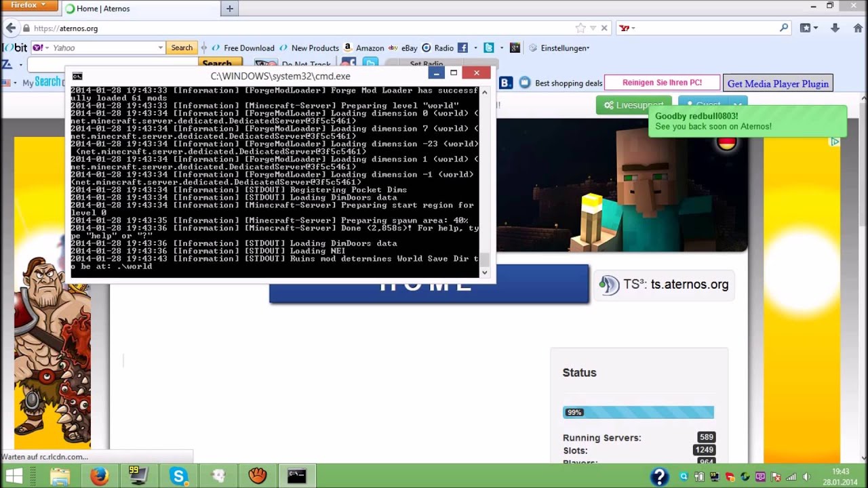Click the Amazon toolbar shortcut
This screenshot has height=488, width=868.
(x=364, y=47)
